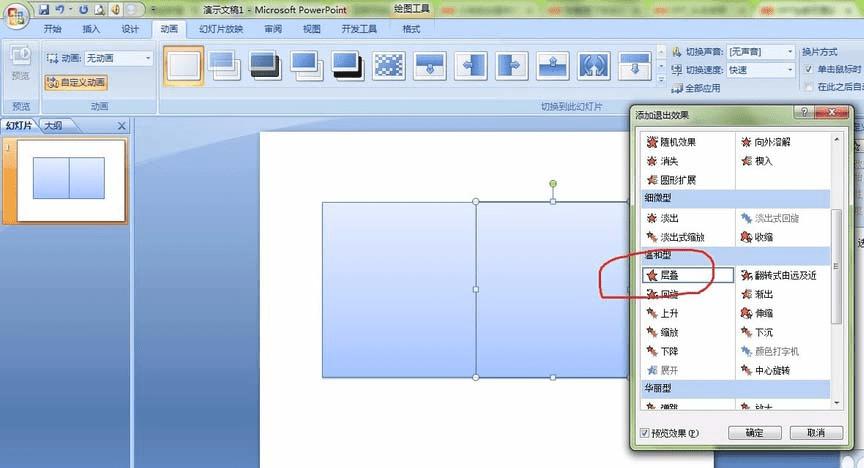Choose the 收缩 exit effect

pos(757,237)
